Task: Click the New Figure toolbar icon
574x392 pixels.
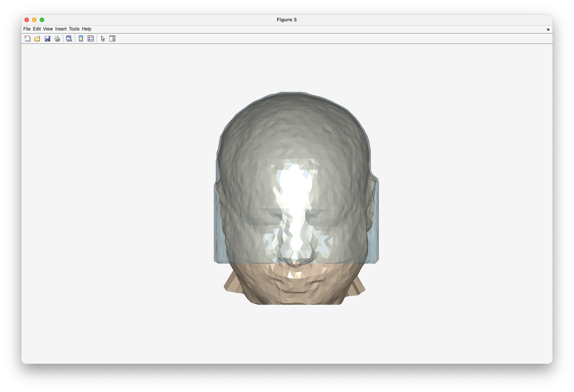Action: click(x=27, y=38)
